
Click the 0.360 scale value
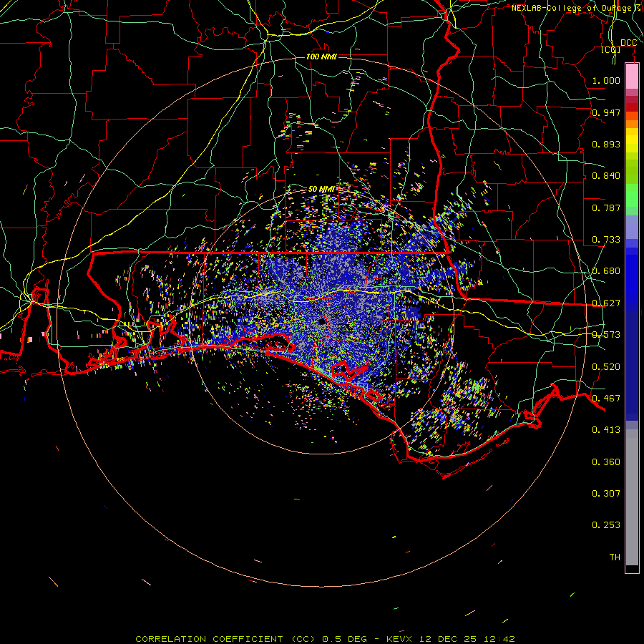point(606,462)
